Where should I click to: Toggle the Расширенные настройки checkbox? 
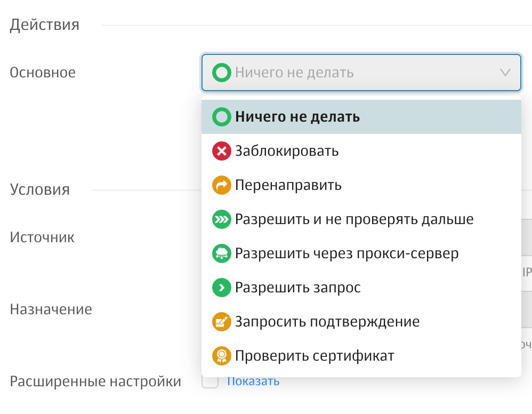click(x=210, y=382)
